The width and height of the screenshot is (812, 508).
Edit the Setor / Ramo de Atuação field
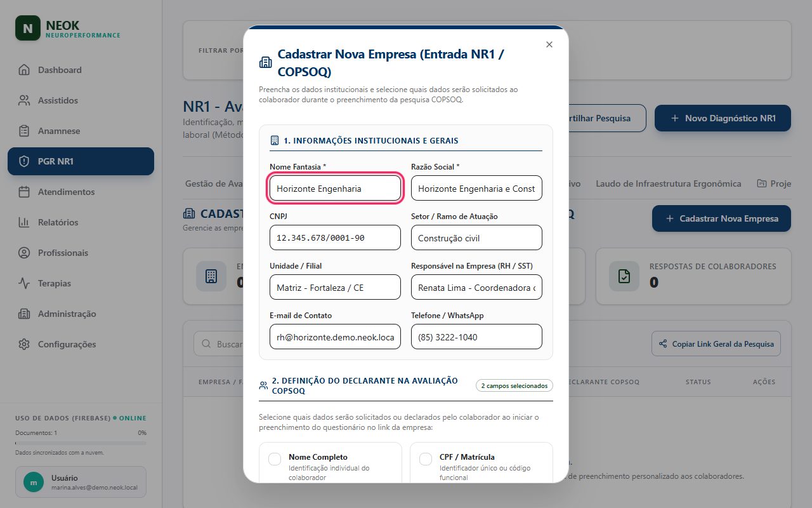[x=476, y=238]
